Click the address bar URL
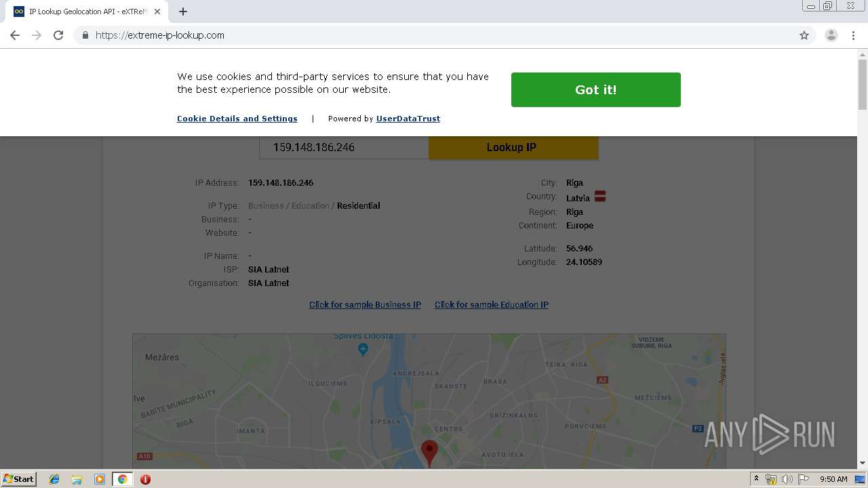 click(x=160, y=35)
